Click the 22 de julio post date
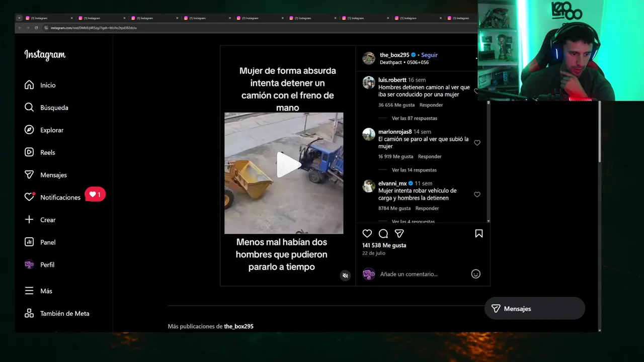Image resolution: width=644 pixels, height=362 pixels. click(374, 253)
